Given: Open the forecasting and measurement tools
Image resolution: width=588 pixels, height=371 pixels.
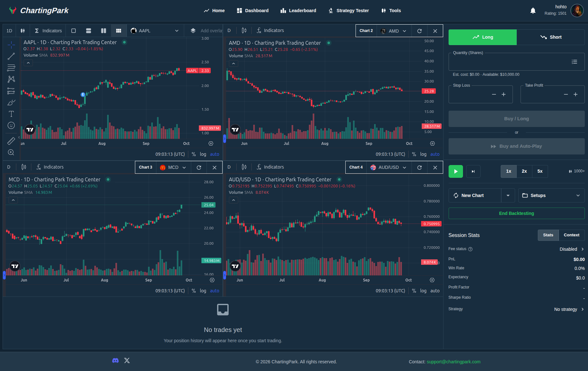Looking at the screenshot, I should [x=11, y=91].
